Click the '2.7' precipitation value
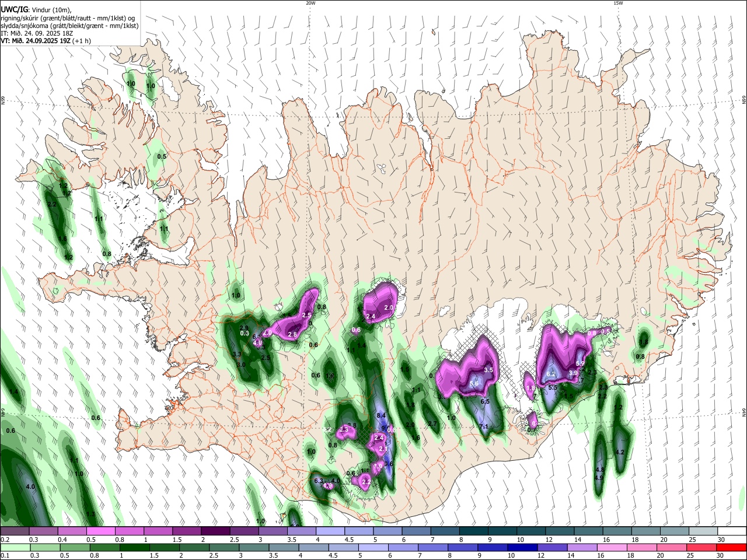Screen dimensions: 747x560 (432, 423)
